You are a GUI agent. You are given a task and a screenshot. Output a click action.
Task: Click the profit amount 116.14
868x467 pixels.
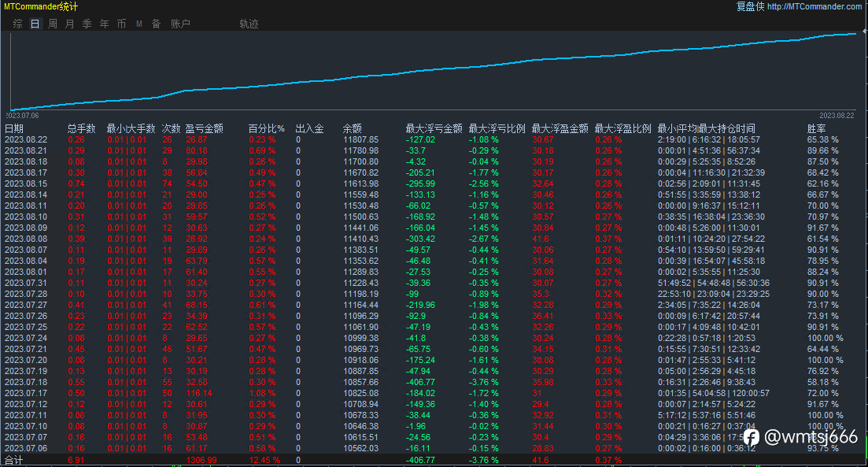click(x=199, y=393)
